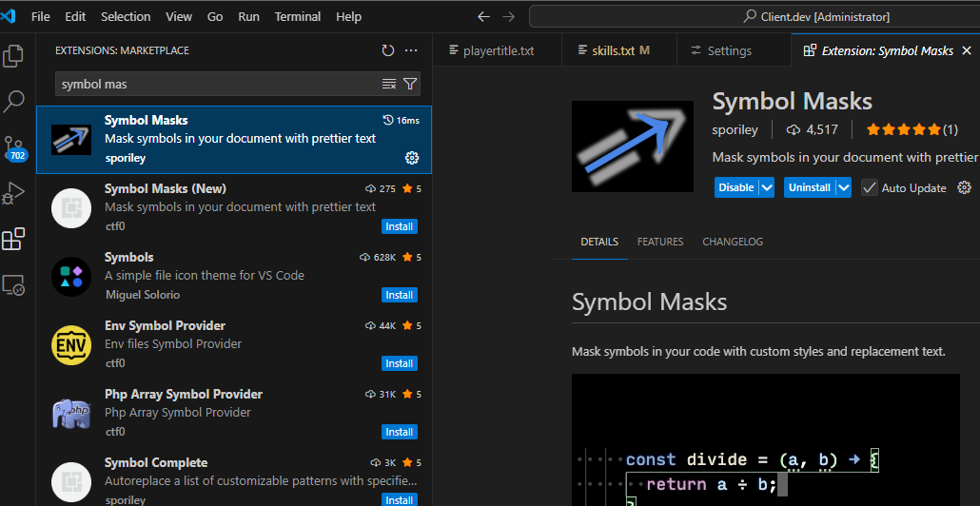This screenshot has width=980, height=506.
Task: Select the Symbol Complete list entry
Action: tap(234, 480)
